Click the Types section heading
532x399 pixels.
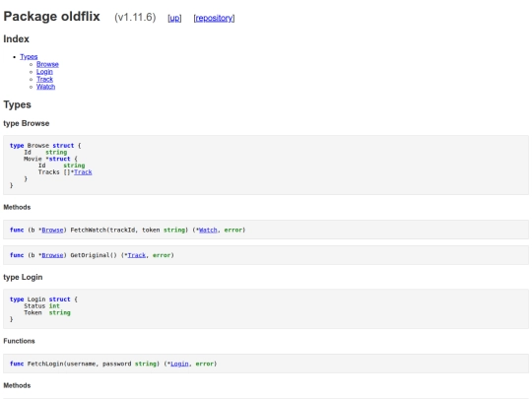pyautogui.click(x=18, y=104)
